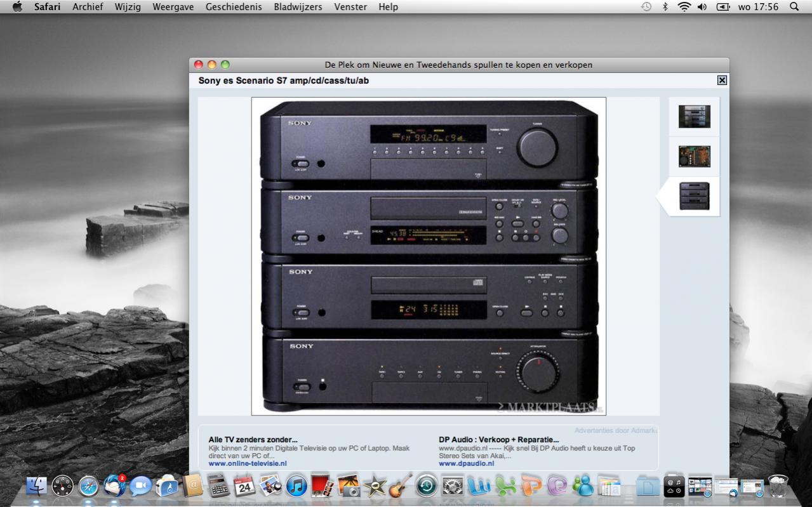Select the third thumbnail of black stereo stack
Image resolution: width=812 pixels, height=507 pixels.
pos(694,196)
